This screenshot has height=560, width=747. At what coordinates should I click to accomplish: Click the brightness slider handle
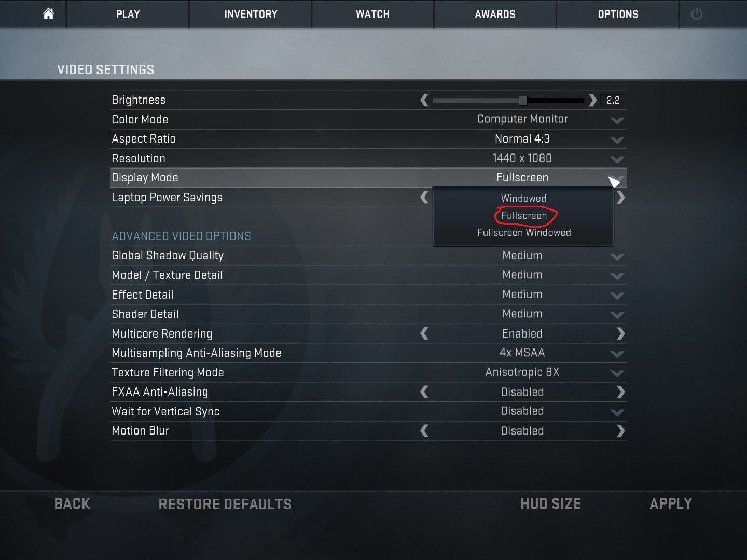[x=523, y=100]
